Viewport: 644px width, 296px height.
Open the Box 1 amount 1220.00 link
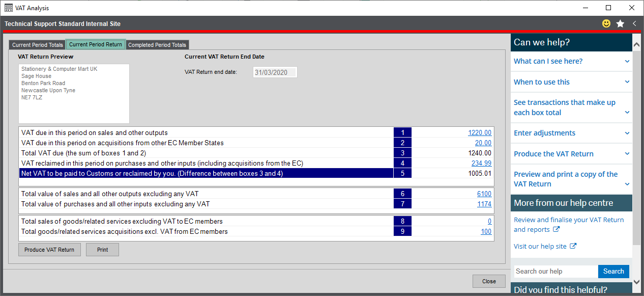pos(480,132)
